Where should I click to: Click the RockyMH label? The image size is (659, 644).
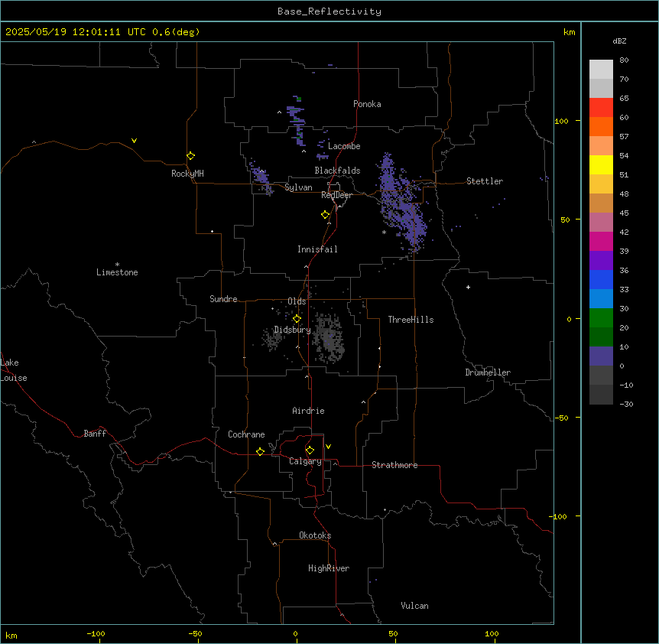(187, 174)
